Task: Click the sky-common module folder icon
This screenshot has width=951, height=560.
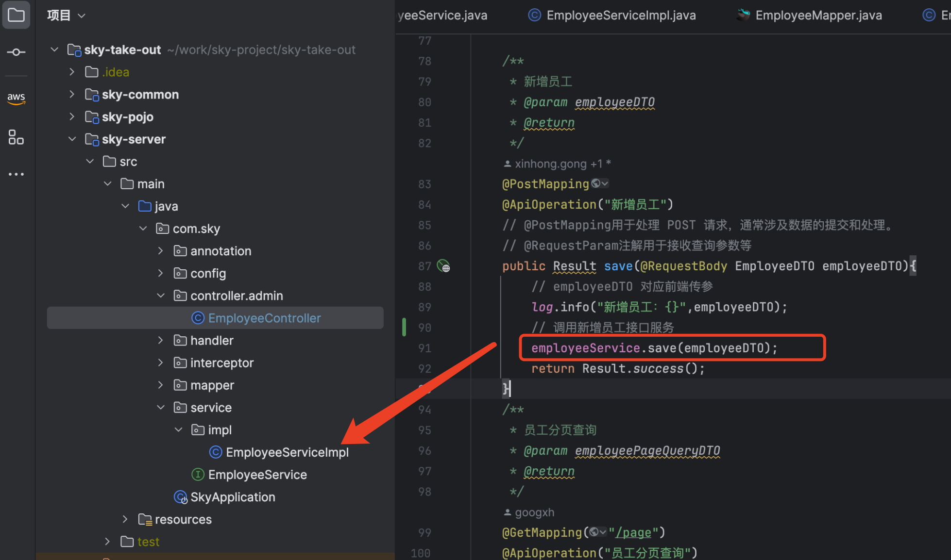Action: [x=92, y=95]
